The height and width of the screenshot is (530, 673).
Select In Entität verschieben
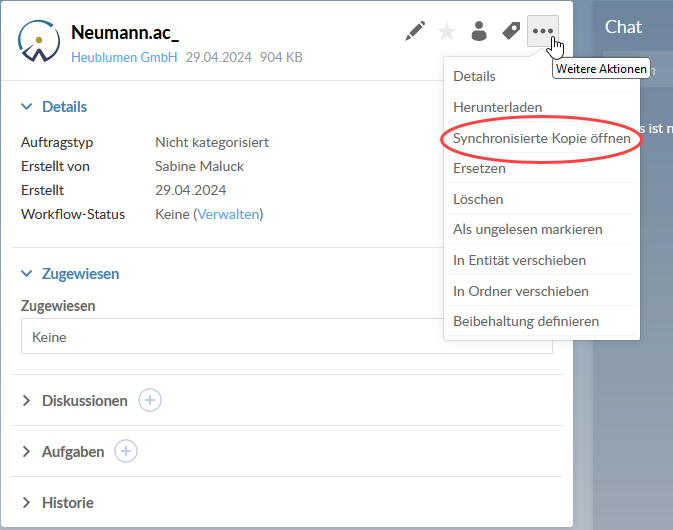click(542, 260)
